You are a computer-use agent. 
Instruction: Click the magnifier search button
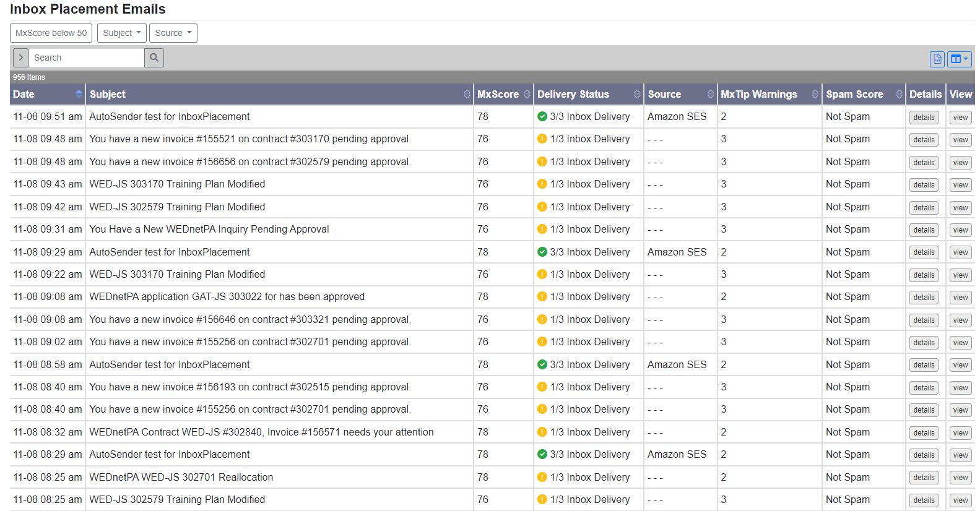pyautogui.click(x=154, y=58)
